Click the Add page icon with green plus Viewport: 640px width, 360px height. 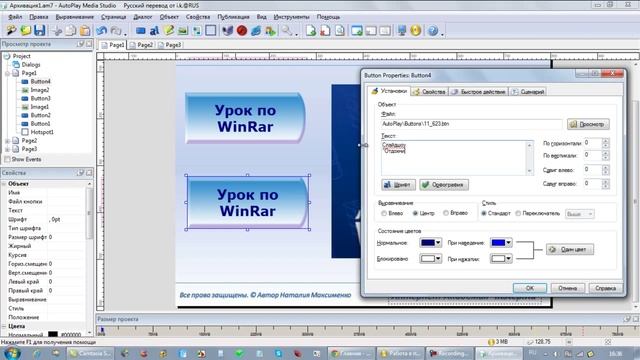pyautogui.click(x=311, y=31)
